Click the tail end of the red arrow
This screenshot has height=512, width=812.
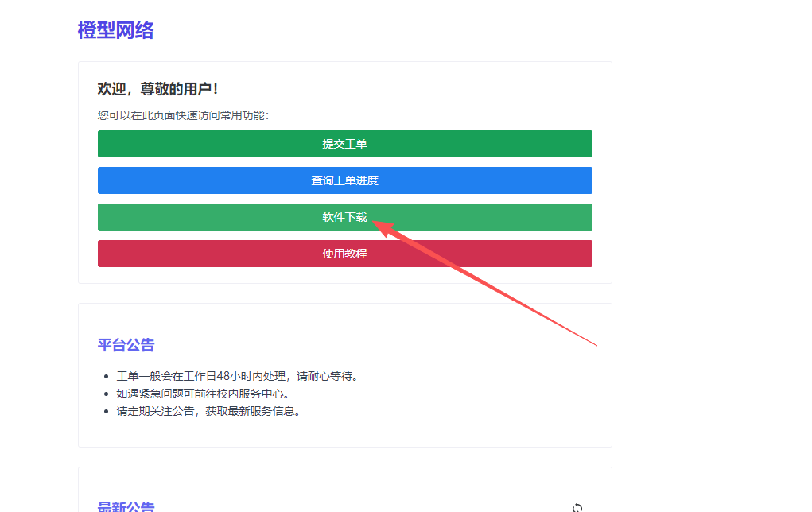[x=595, y=345]
